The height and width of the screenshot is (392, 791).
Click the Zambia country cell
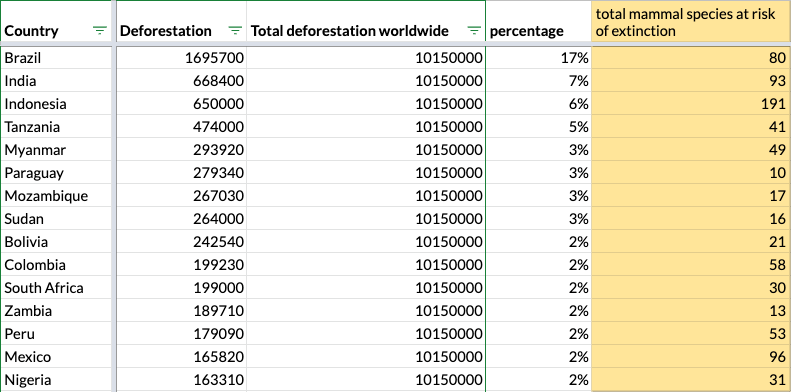(55, 310)
